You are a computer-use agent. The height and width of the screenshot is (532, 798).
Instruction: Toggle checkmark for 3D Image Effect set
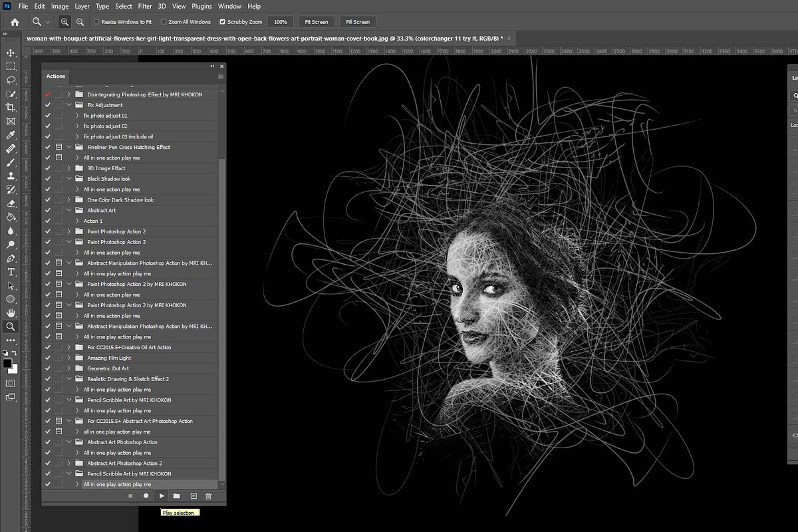47,168
